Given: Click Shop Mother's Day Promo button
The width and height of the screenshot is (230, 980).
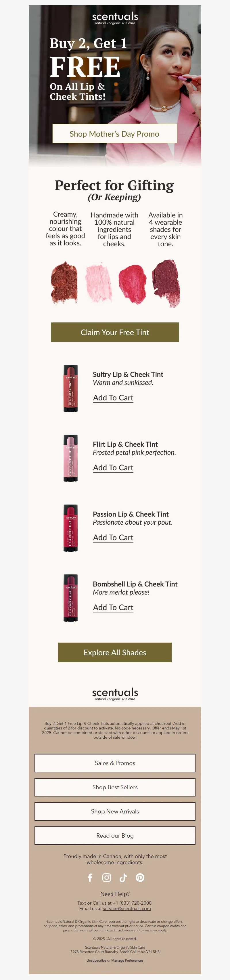Looking at the screenshot, I should pos(114,133).
